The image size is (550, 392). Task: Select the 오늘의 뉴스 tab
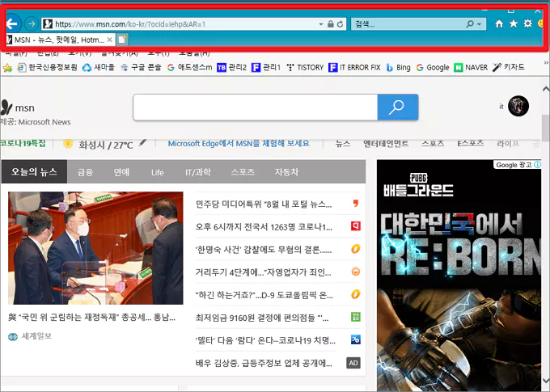(x=34, y=171)
